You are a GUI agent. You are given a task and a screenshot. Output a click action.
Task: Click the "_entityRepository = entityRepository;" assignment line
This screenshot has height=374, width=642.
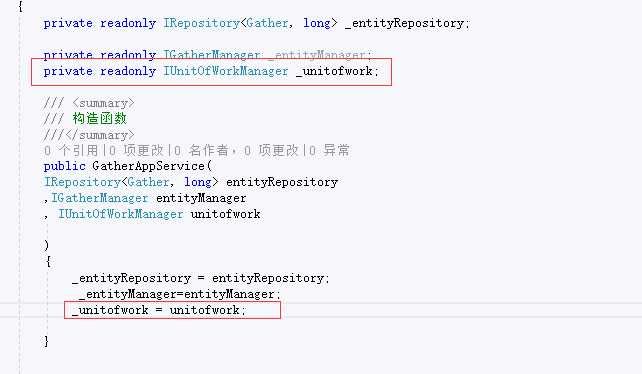point(201,278)
